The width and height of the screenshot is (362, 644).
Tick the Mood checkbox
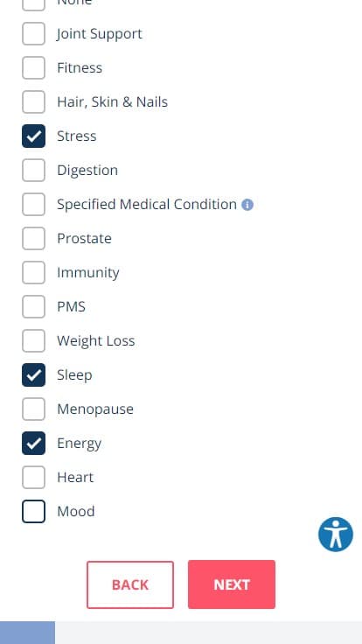[x=33, y=511]
